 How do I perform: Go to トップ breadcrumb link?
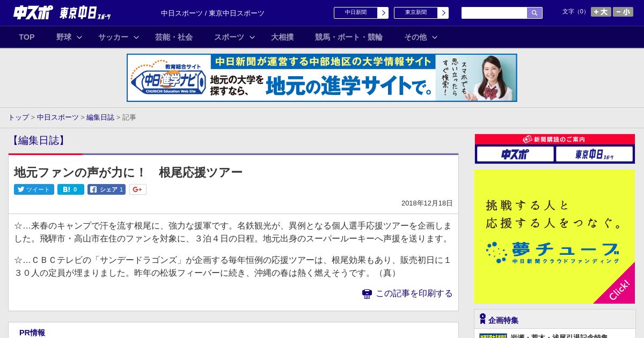pos(19,117)
